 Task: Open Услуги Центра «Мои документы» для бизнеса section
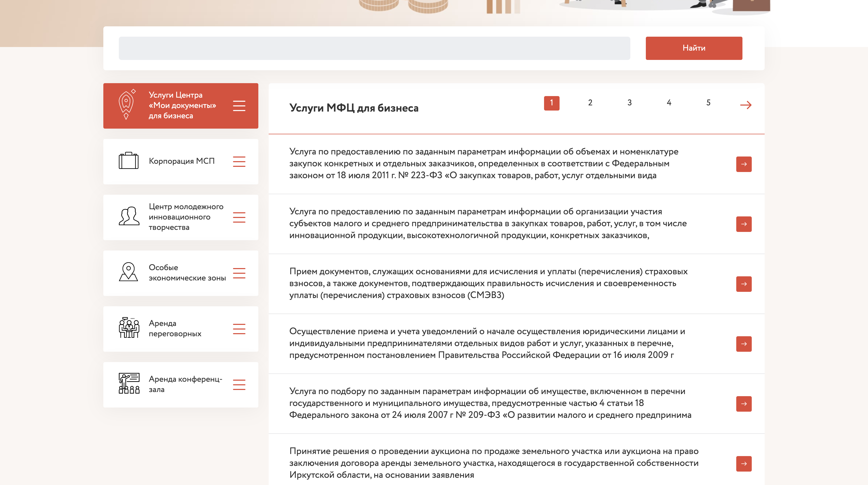pos(181,106)
